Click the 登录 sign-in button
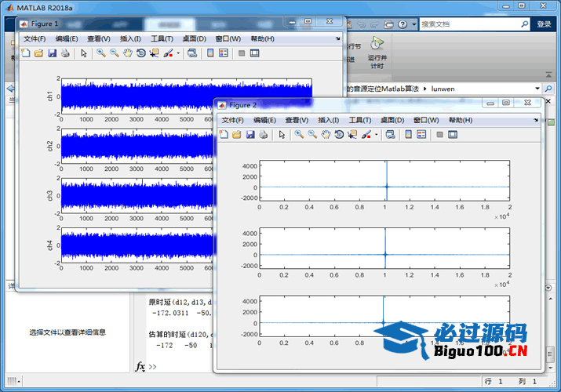Screen dimensions: 561x392 pos(544,24)
